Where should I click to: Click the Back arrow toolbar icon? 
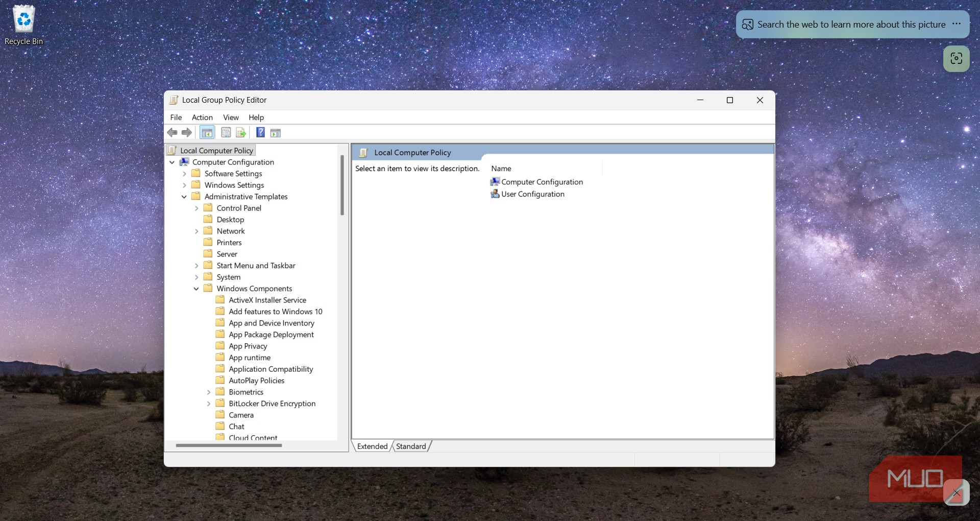click(x=173, y=133)
